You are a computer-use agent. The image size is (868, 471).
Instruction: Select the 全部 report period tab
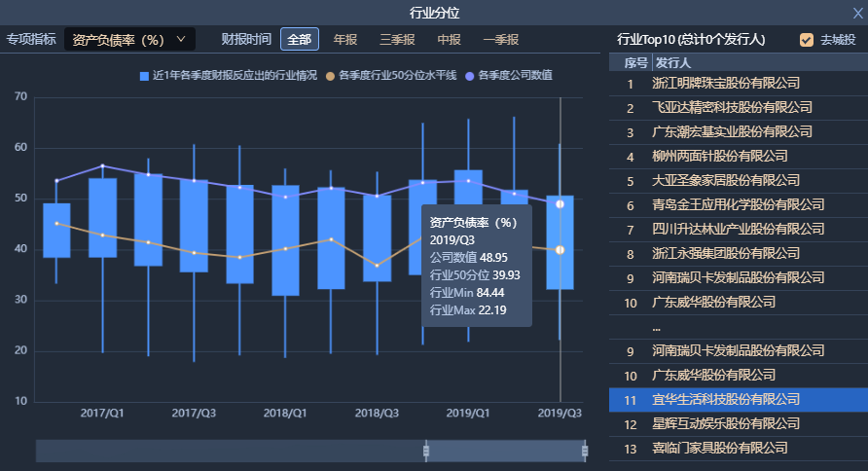(x=299, y=40)
